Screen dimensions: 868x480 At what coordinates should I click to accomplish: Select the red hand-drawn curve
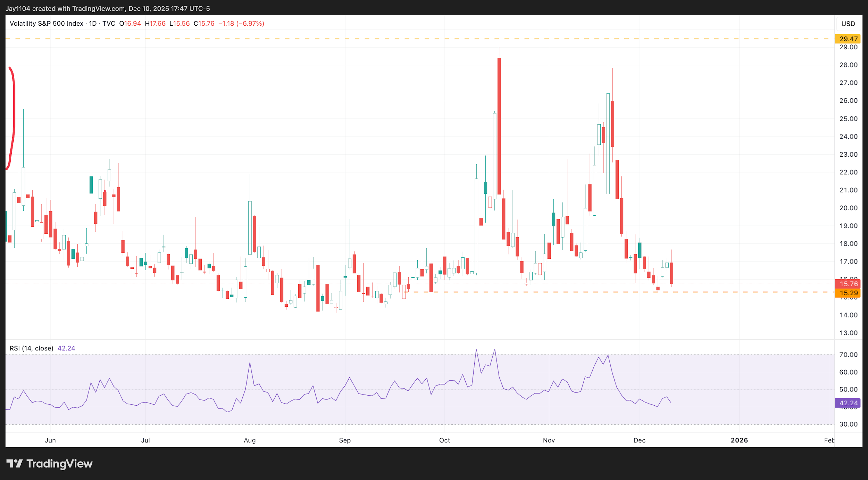pyautogui.click(x=14, y=115)
